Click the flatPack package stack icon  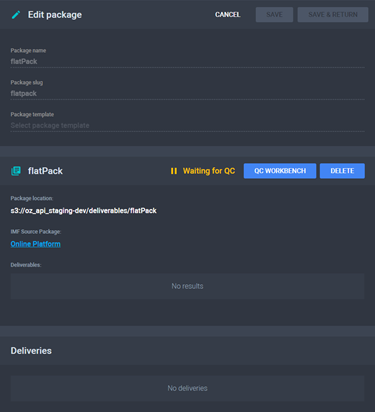[x=16, y=171]
